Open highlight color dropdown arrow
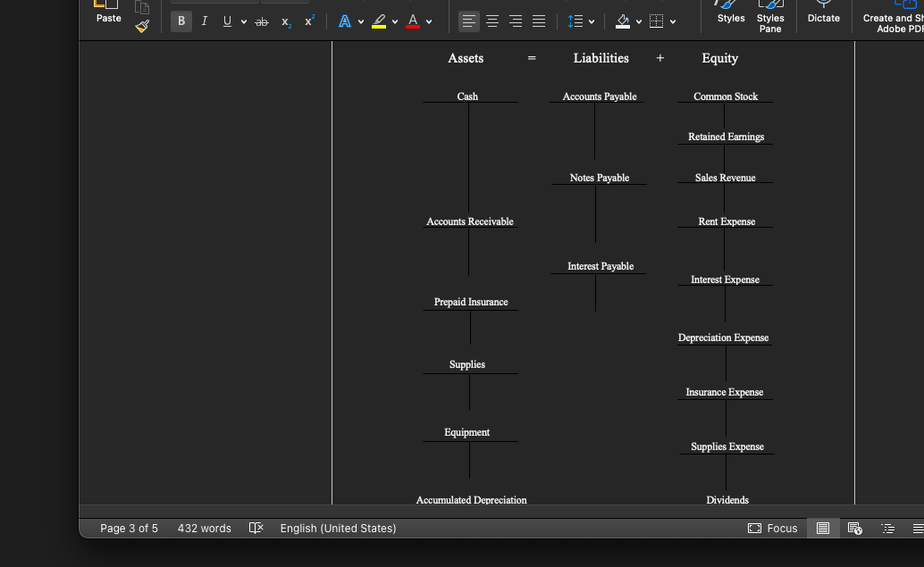Screen dimensions: 924x567 [x=395, y=21]
